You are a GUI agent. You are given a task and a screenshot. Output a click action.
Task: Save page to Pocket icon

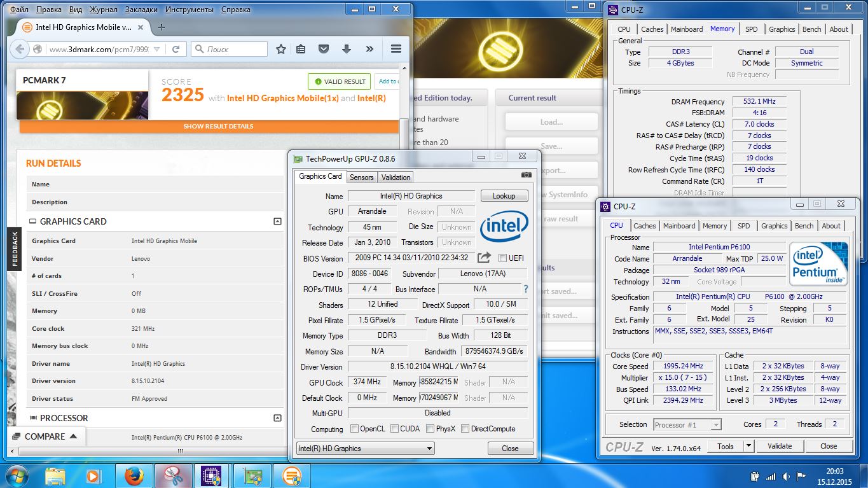point(324,49)
